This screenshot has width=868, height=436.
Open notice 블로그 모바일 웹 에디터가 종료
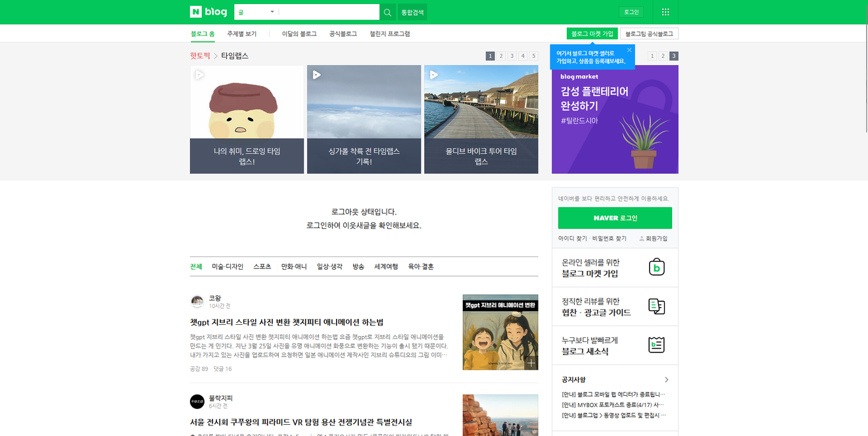pyautogui.click(x=614, y=394)
